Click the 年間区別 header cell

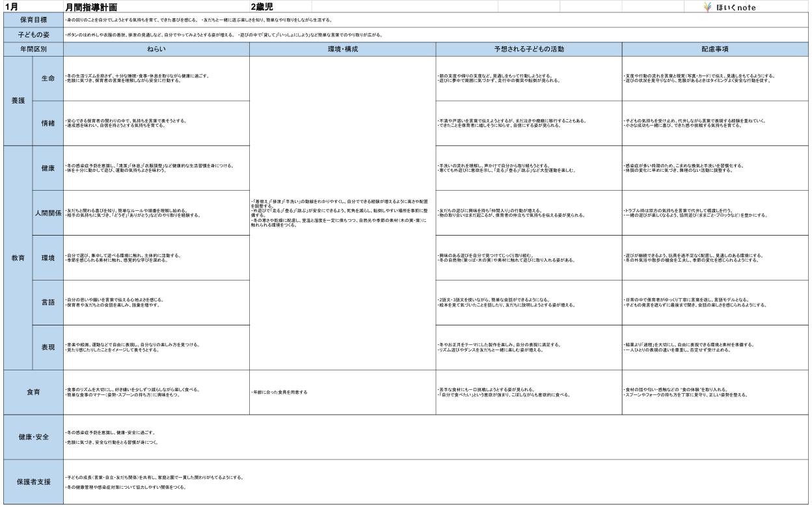pos(33,49)
